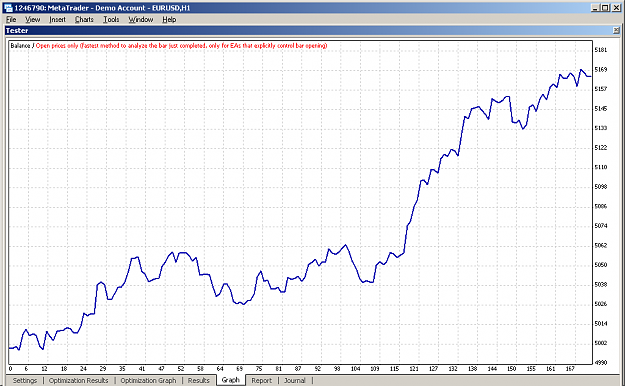Click the MetaTrader application icon in title bar
The height and width of the screenshot is (386, 625).
[x=8, y=8]
